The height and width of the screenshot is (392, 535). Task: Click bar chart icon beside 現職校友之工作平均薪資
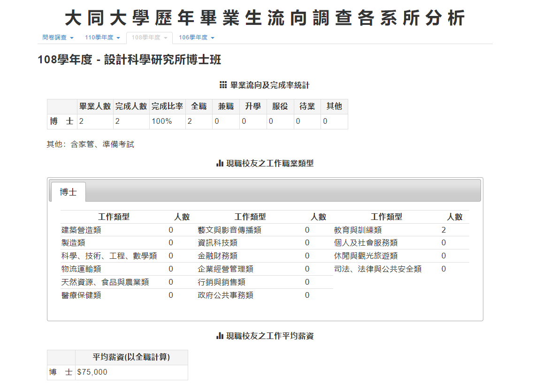pos(220,336)
